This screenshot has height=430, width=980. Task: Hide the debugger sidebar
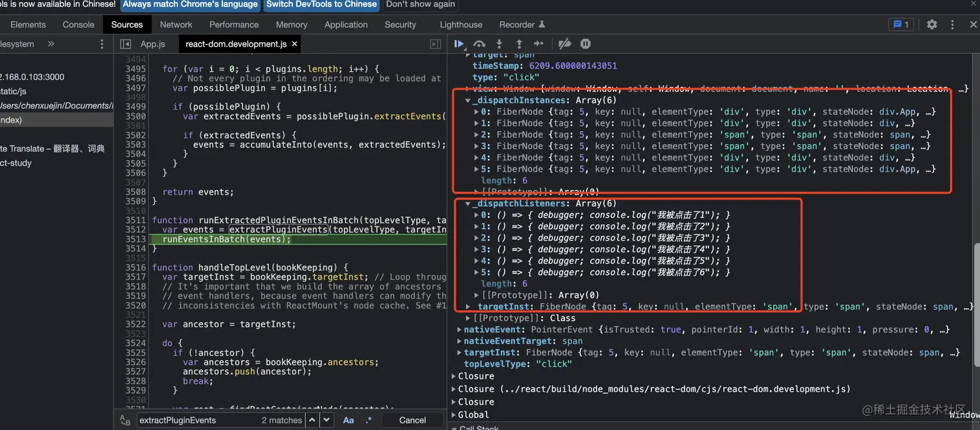pyautogui.click(x=436, y=44)
